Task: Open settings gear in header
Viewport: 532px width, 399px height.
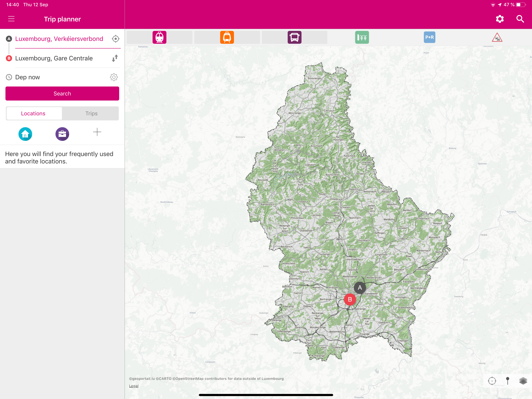Action: (x=500, y=19)
